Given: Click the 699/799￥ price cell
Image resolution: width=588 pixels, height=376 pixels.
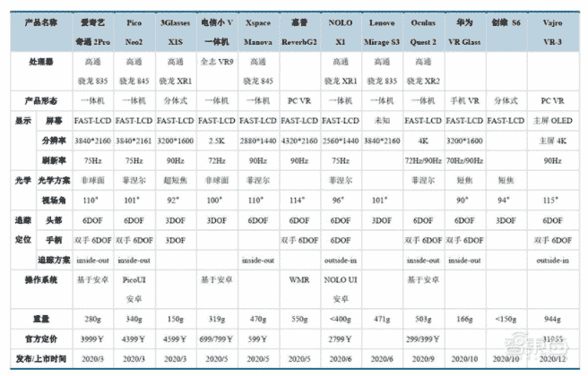Looking at the screenshot, I should tap(217, 339).
